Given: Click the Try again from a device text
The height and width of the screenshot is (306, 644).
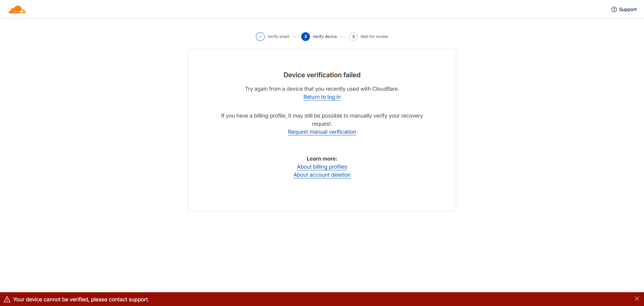Looking at the screenshot, I should [322, 89].
